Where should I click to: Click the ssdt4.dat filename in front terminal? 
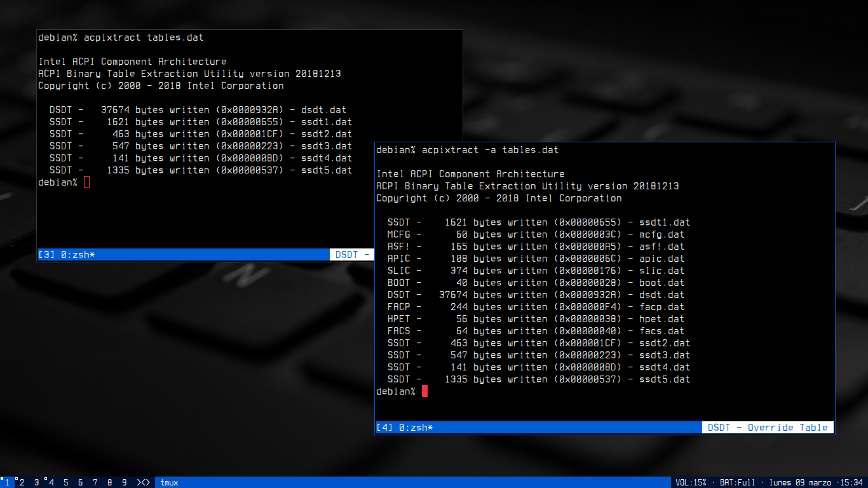tap(665, 367)
